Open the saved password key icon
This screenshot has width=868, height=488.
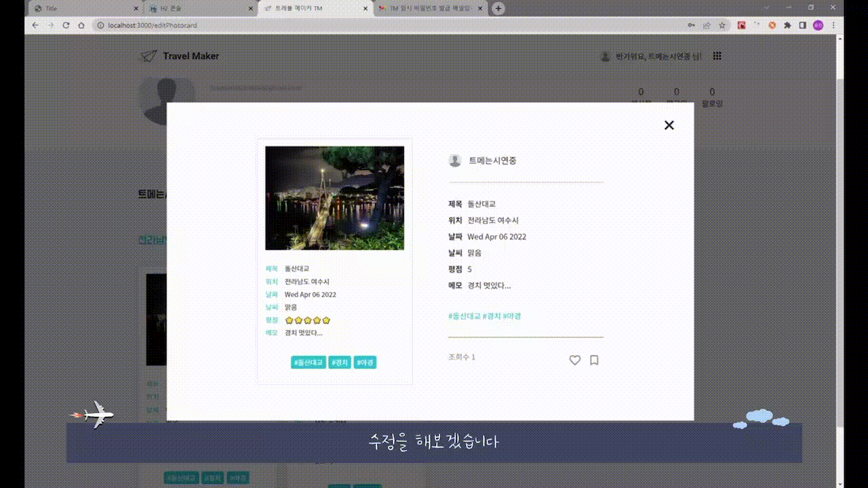[x=691, y=25]
